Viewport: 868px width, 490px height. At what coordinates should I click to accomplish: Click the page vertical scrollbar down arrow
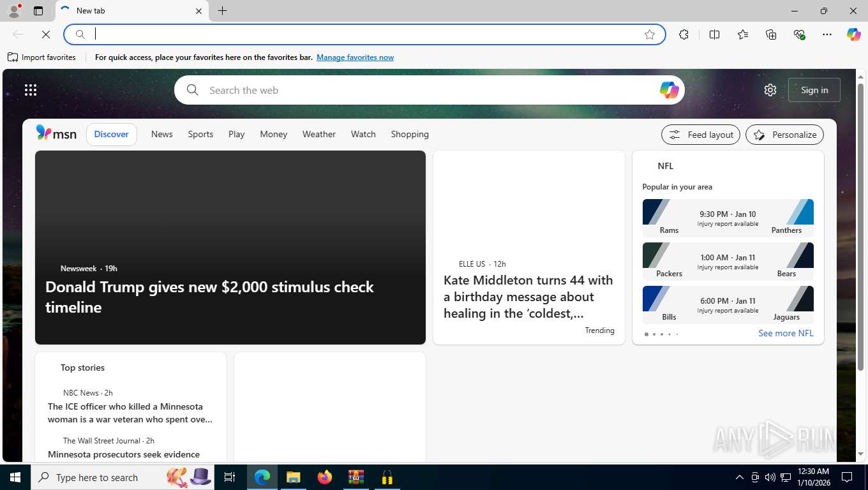point(860,454)
